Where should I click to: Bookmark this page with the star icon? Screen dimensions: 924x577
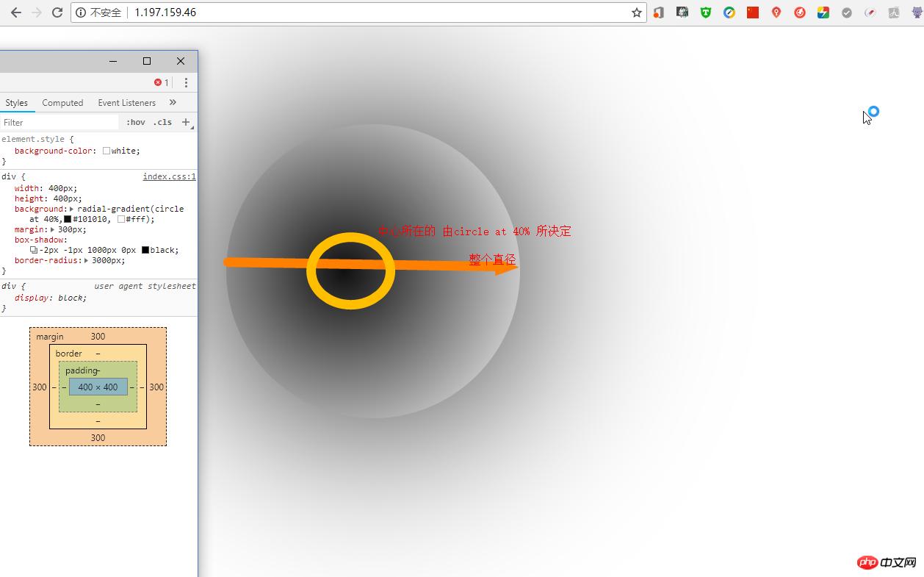tap(636, 12)
